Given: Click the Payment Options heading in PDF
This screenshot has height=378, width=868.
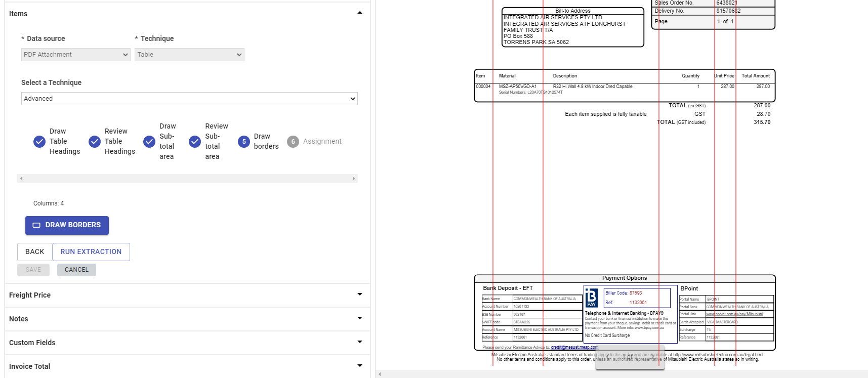Looking at the screenshot, I should pyautogui.click(x=625, y=278).
